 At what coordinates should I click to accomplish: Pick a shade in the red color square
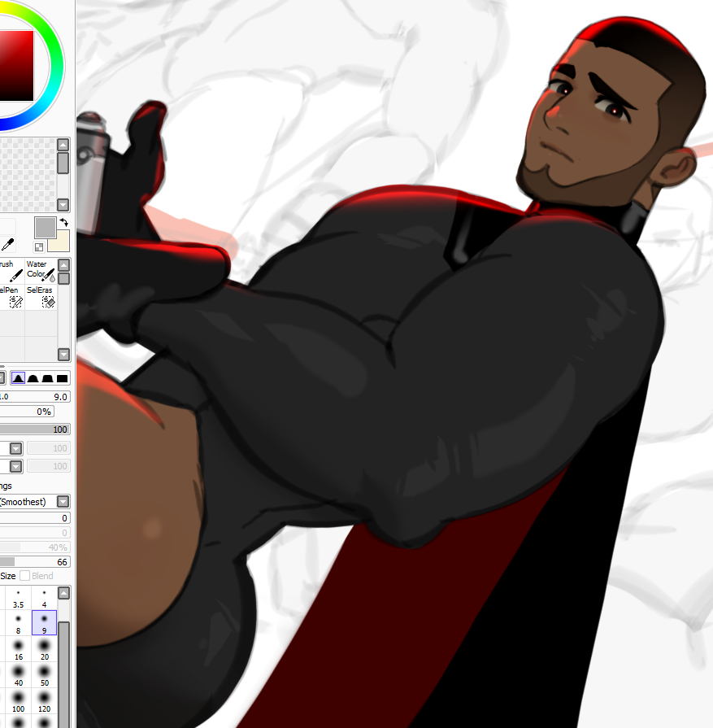click(x=16, y=65)
